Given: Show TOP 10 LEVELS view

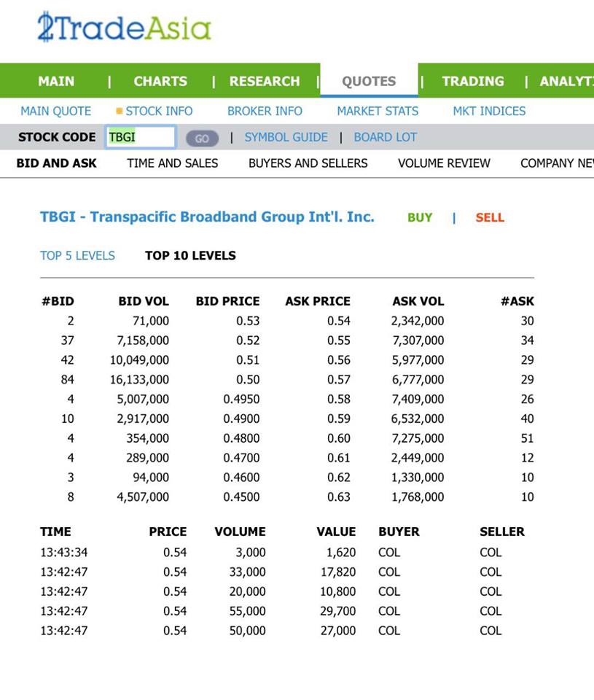Looking at the screenshot, I should [x=190, y=256].
